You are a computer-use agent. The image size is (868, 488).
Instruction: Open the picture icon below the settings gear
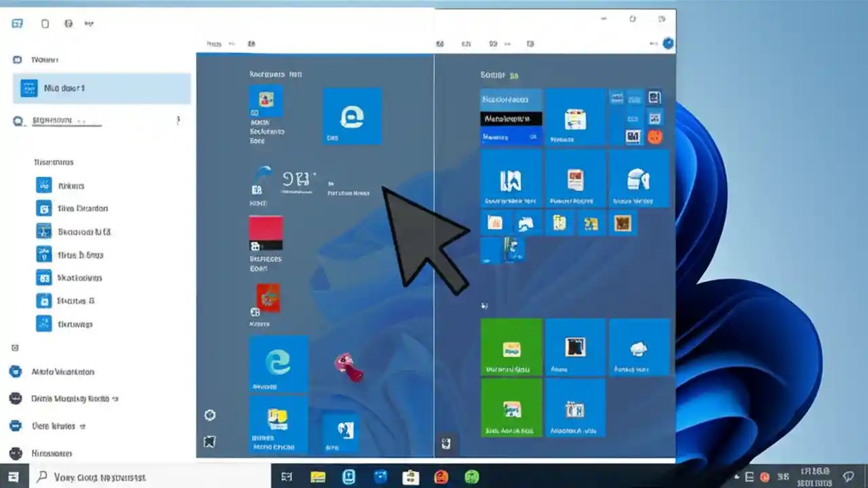210,441
